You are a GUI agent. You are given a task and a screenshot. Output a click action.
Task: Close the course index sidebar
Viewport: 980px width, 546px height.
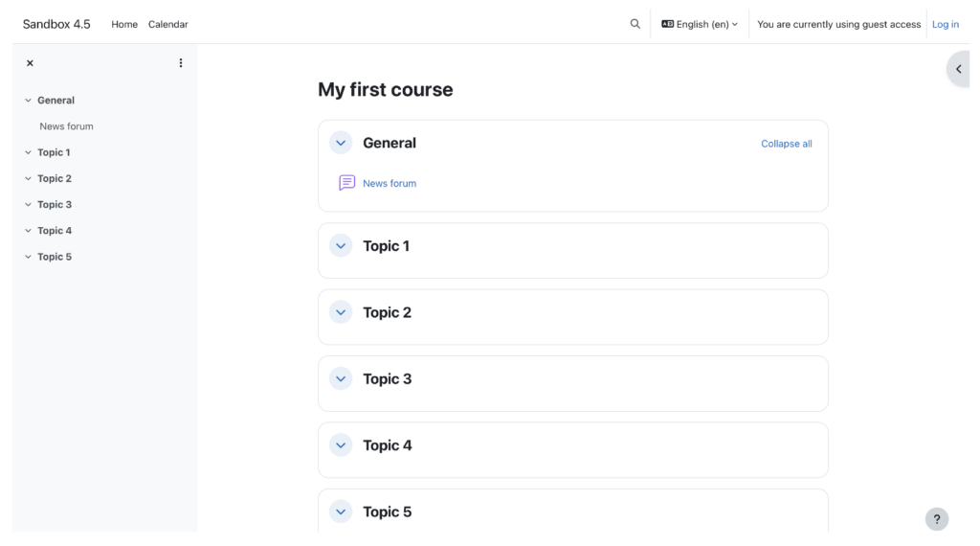pos(30,63)
